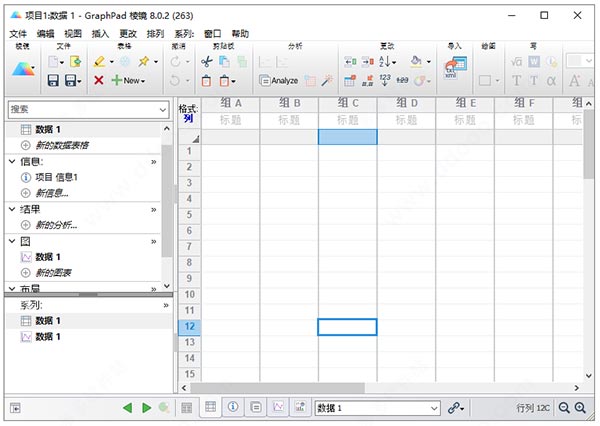Click the Analyze button in toolbar

pyautogui.click(x=279, y=81)
